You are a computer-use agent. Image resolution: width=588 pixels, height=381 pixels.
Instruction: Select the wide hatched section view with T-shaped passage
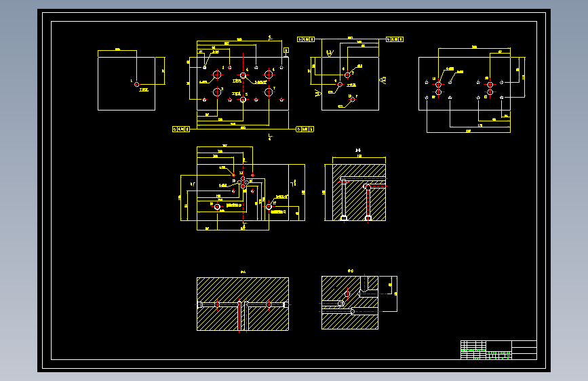coord(243,304)
